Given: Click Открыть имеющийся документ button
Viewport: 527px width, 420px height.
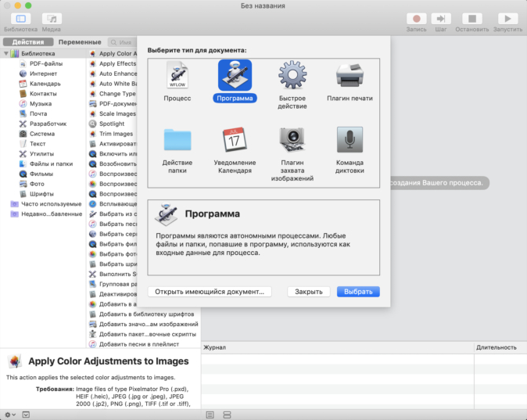Looking at the screenshot, I should 210,292.
